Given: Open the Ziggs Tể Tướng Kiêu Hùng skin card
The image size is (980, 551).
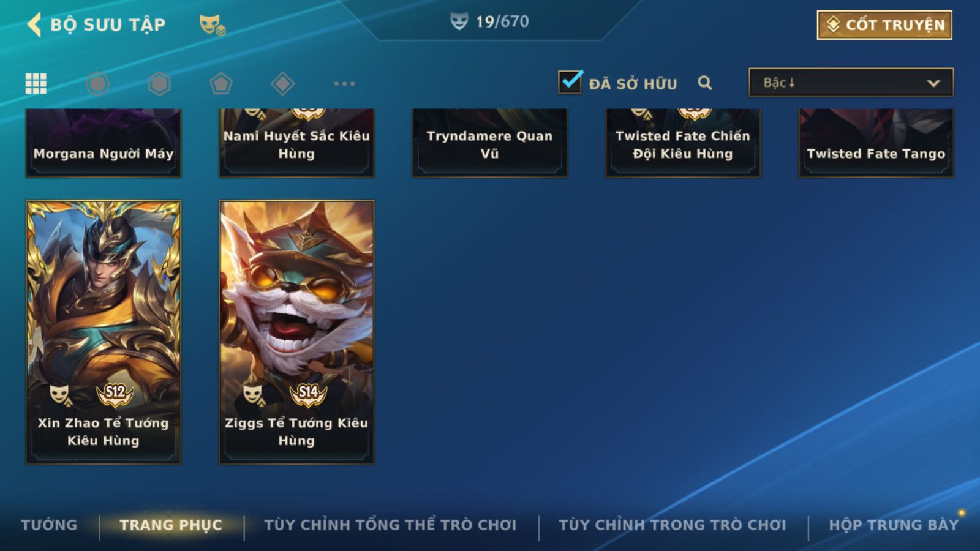Looking at the screenshot, I should 296,332.
